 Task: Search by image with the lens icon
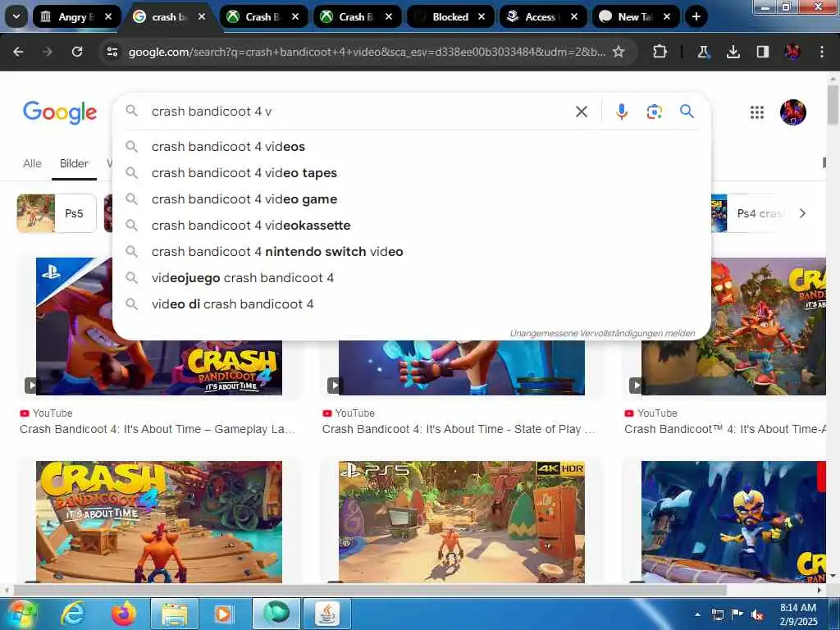click(x=654, y=112)
